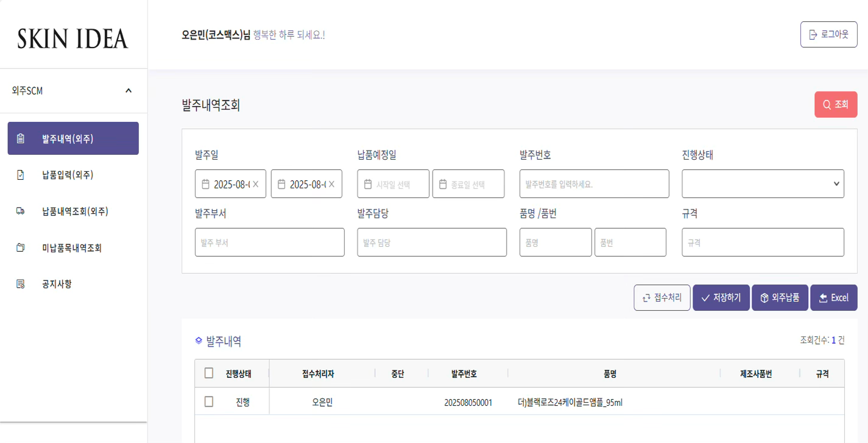Click the 로그아웃 button
868x443 pixels.
coord(828,35)
